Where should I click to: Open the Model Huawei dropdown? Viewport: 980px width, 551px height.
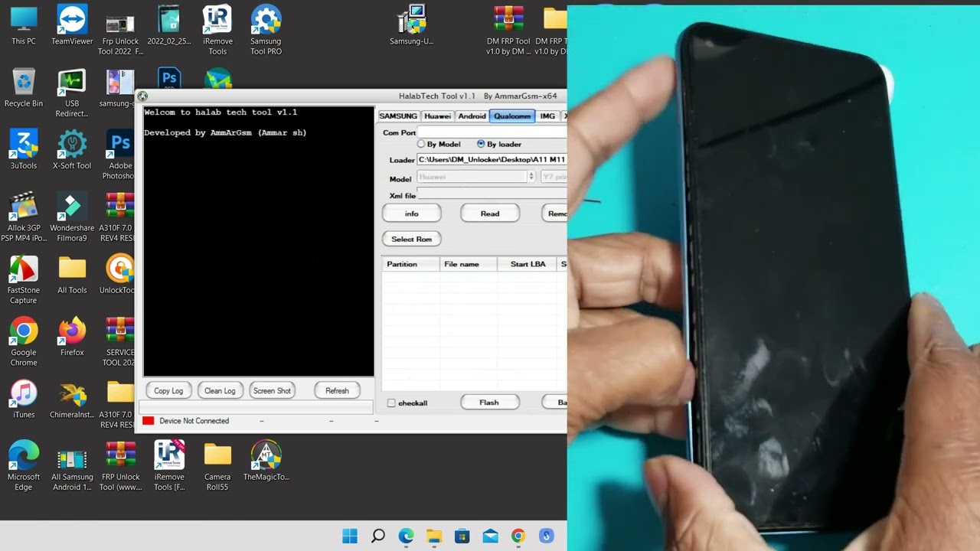475,177
